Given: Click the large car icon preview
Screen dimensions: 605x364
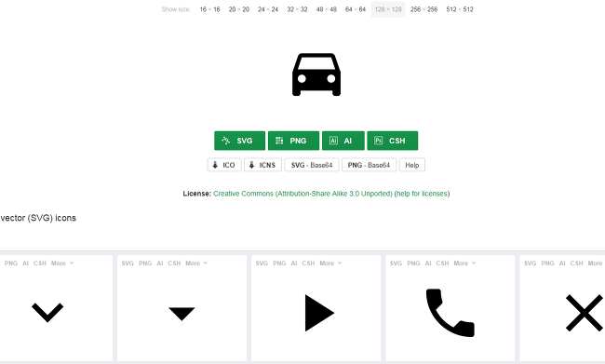Looking at the screenshot, I should [316, 74].
